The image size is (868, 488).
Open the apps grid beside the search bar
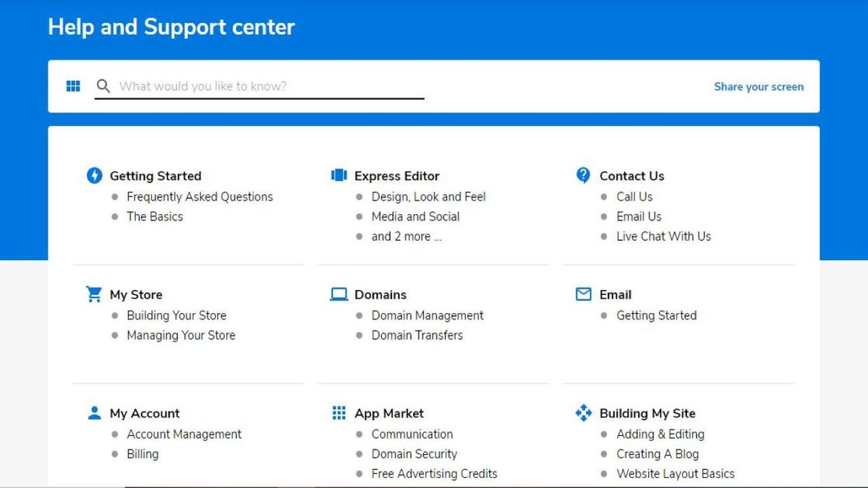tap(72, 85)
